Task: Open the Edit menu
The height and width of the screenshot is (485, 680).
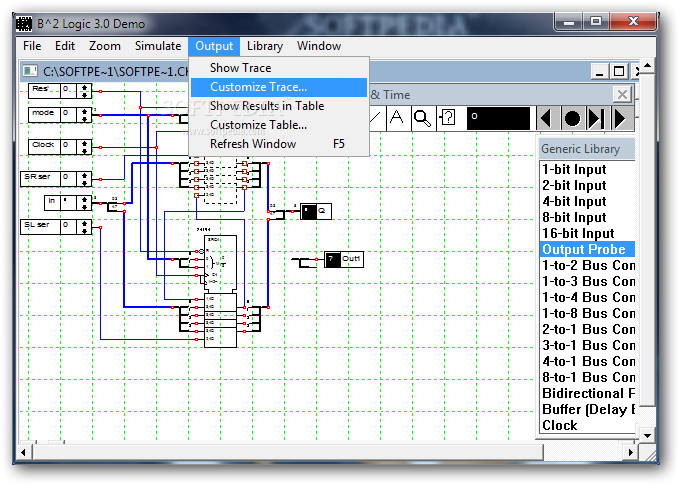Action: coord(65,46)
